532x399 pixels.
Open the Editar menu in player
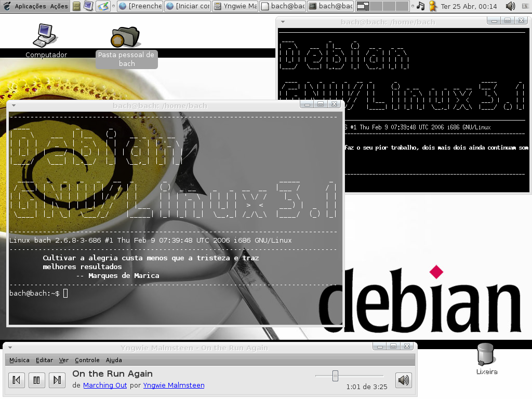[x=45, y=360]
